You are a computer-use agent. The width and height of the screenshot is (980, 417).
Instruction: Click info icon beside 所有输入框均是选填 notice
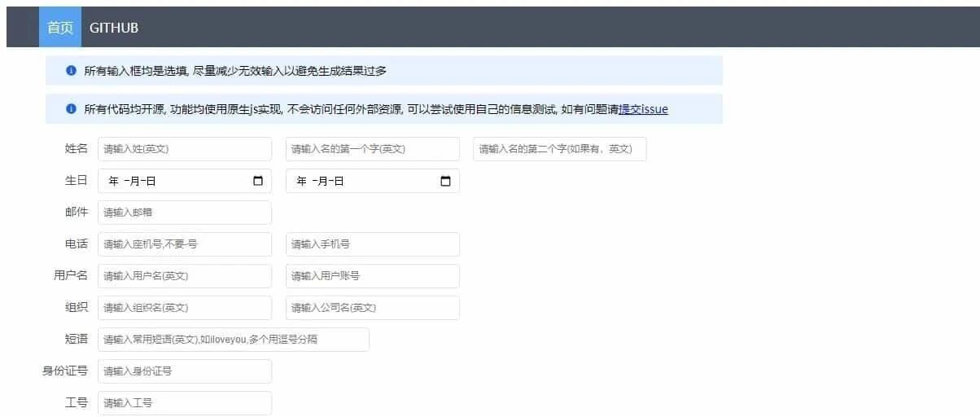tap(71, 70)
